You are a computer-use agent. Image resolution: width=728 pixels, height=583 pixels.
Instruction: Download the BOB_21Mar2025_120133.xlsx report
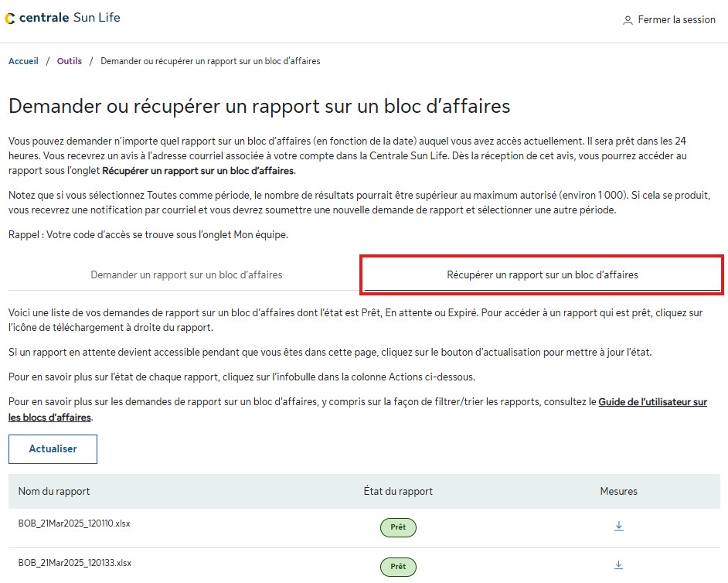pos(618,565)
